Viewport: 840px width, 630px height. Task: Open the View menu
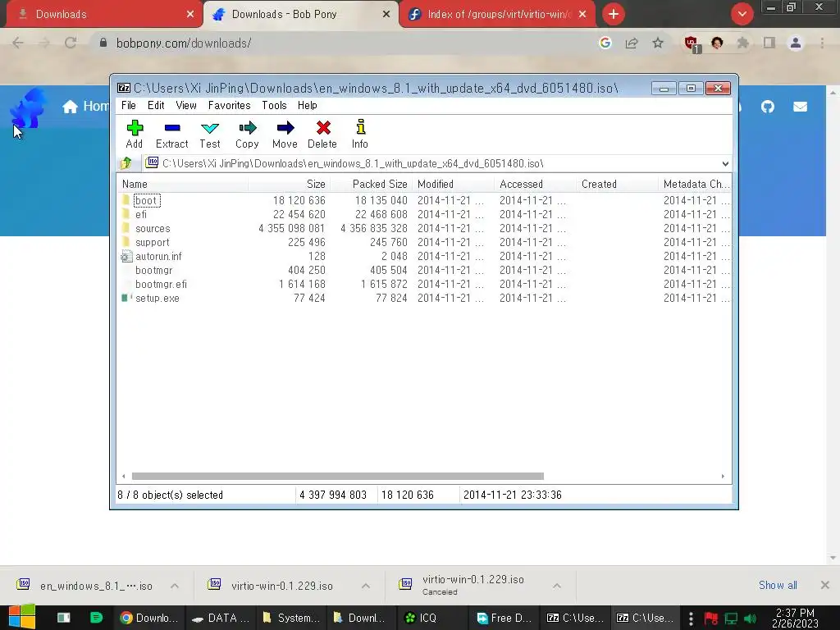186,105
